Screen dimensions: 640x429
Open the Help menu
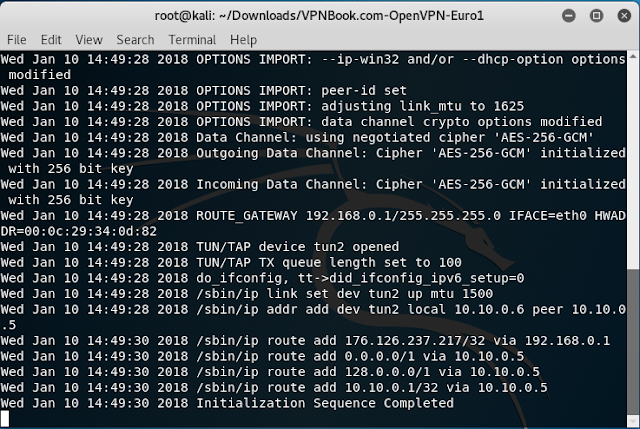243,40
